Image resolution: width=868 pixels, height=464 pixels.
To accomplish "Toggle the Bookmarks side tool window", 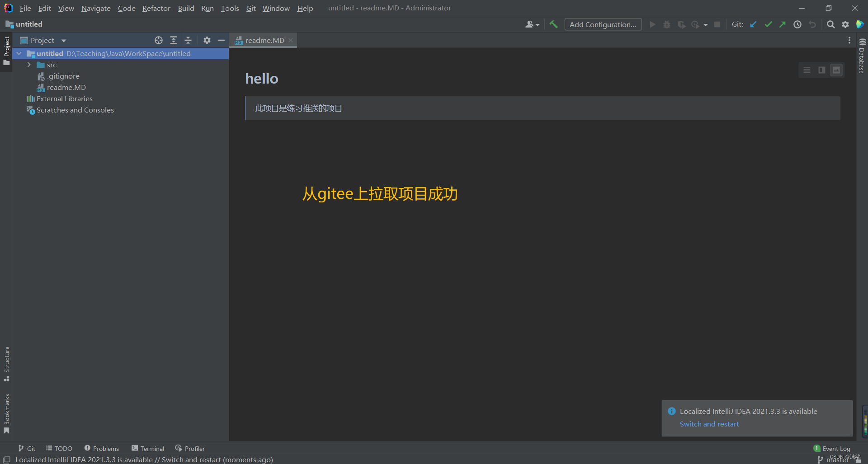I will [6, 413].
